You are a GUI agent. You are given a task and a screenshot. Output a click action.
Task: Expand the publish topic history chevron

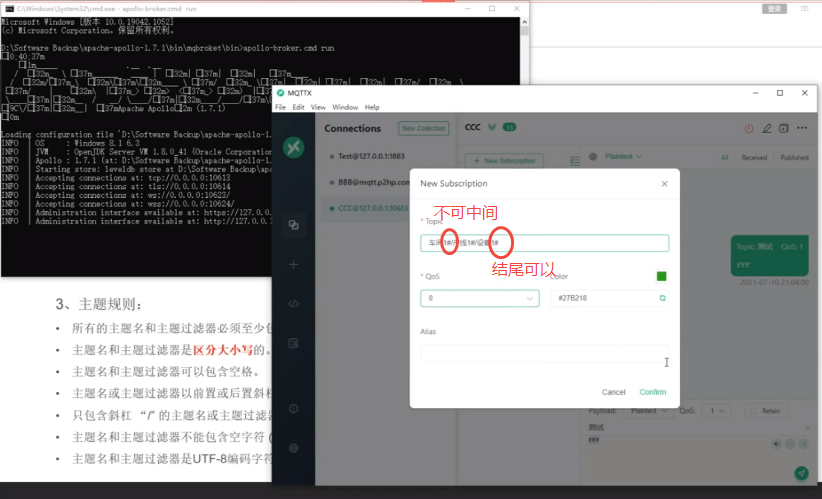tap(808, 428)
